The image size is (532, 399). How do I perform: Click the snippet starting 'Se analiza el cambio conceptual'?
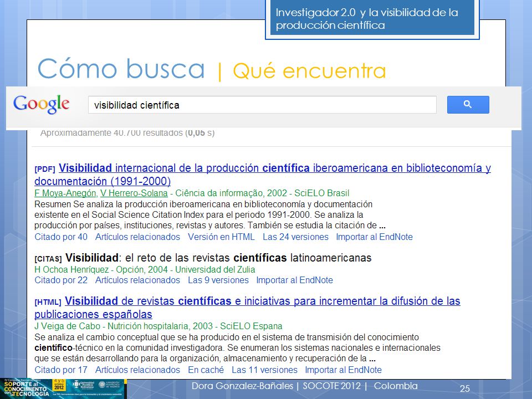[238, 348]
